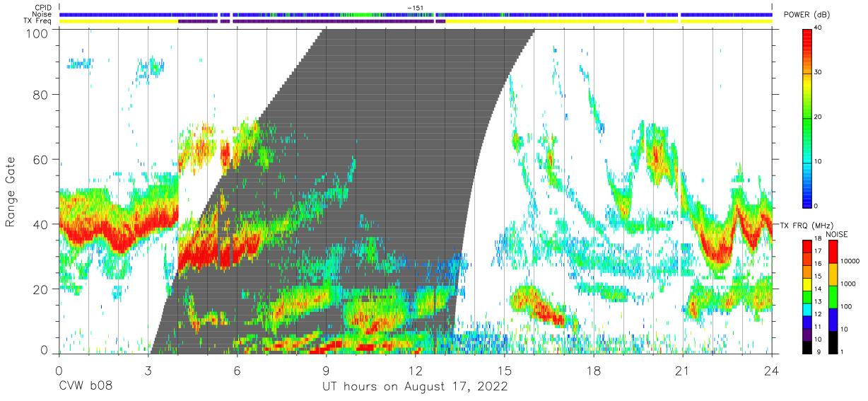This screenshot has width=868, height=401.
Task: Click x-axis tick label '18'
Action: click(x=594, y=370)
